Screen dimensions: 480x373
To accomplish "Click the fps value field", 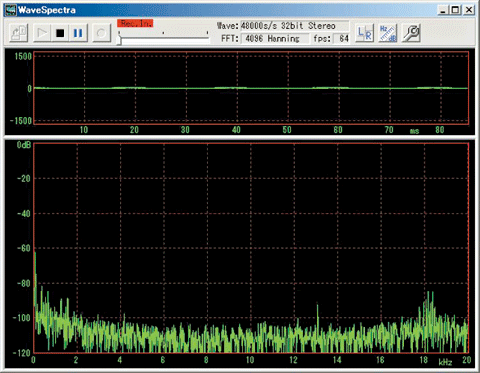I will (341, 38).
